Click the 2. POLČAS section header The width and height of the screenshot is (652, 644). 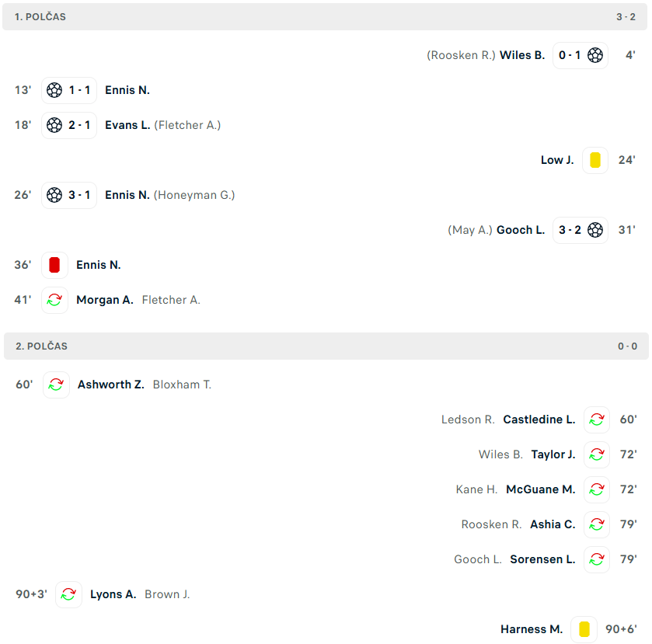pyautogui.click(x=326, y=346)
